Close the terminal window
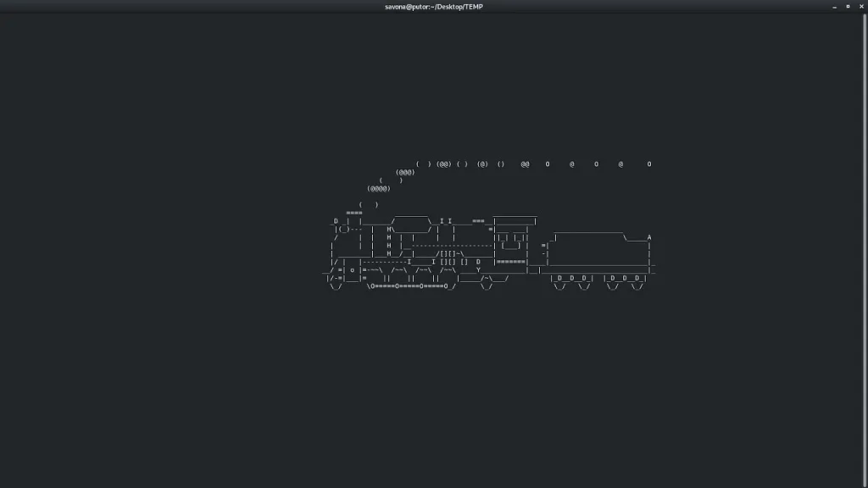Viewport: 868px width, 488px height. [x=860, y=6]
